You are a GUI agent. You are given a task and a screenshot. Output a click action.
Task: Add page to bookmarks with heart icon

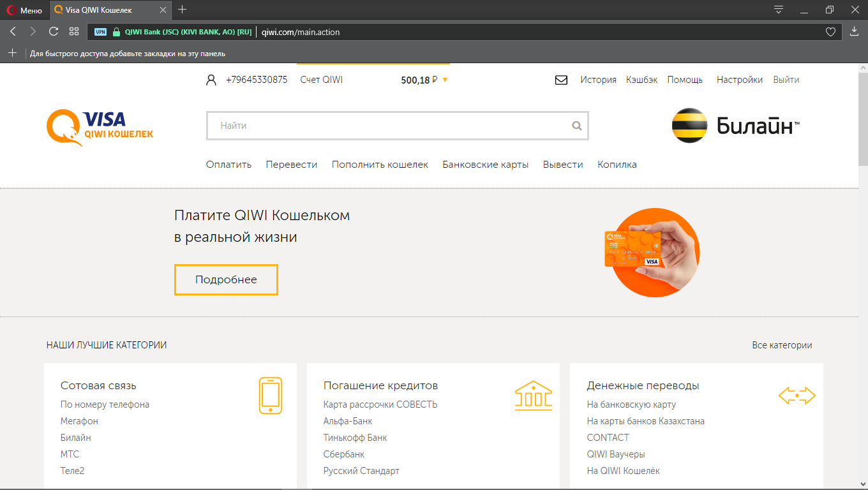point(830,32)
